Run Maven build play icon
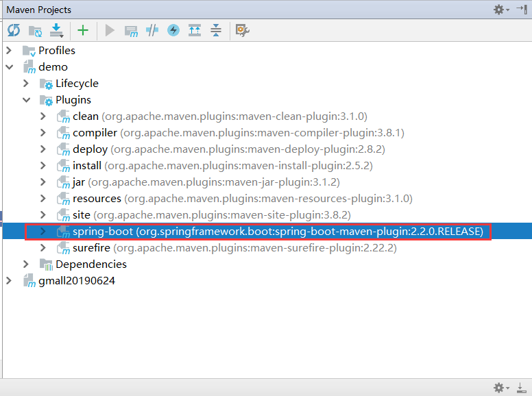 [110, 31]
